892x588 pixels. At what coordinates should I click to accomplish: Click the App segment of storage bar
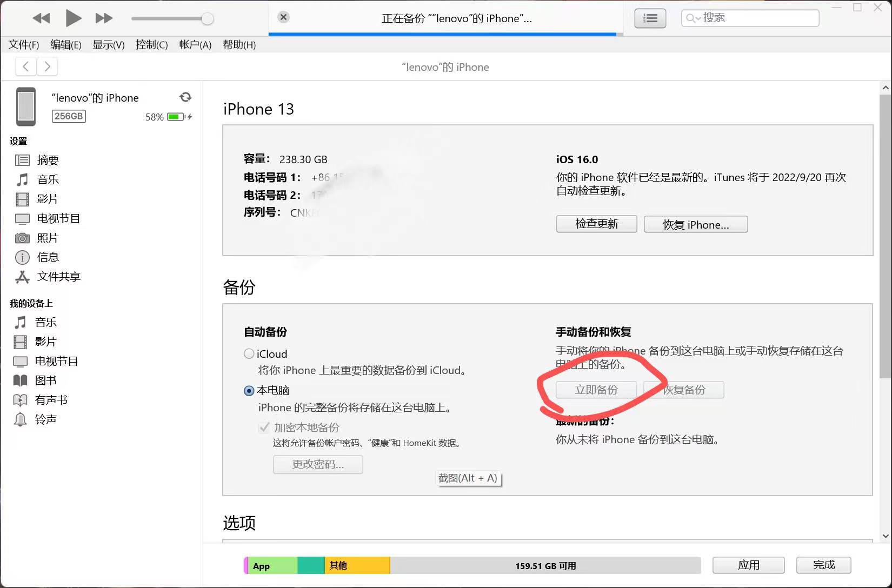coord(272,566)
